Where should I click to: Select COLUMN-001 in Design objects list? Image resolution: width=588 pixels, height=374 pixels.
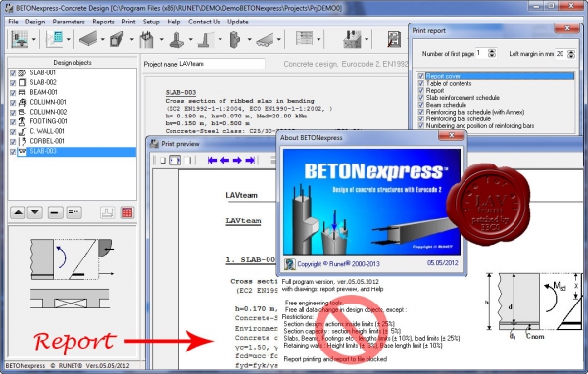(x=48, y=102)
